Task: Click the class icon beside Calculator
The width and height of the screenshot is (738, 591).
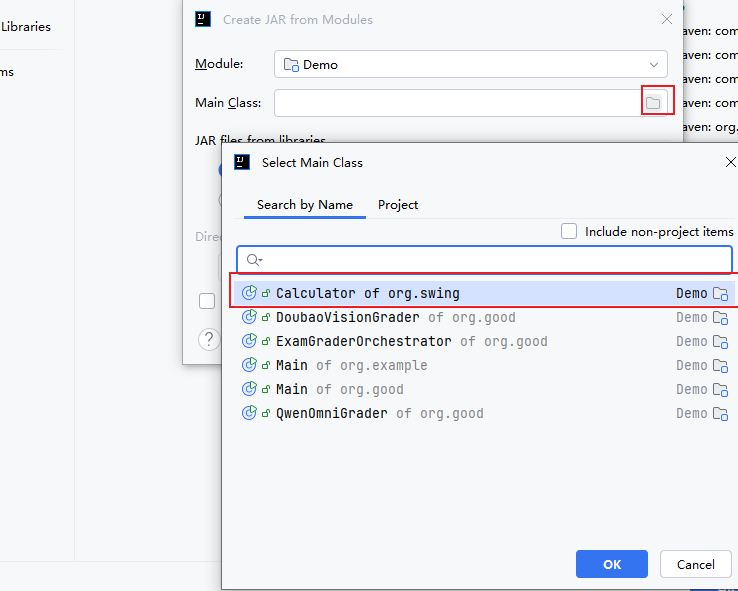Action: (249, 293)
